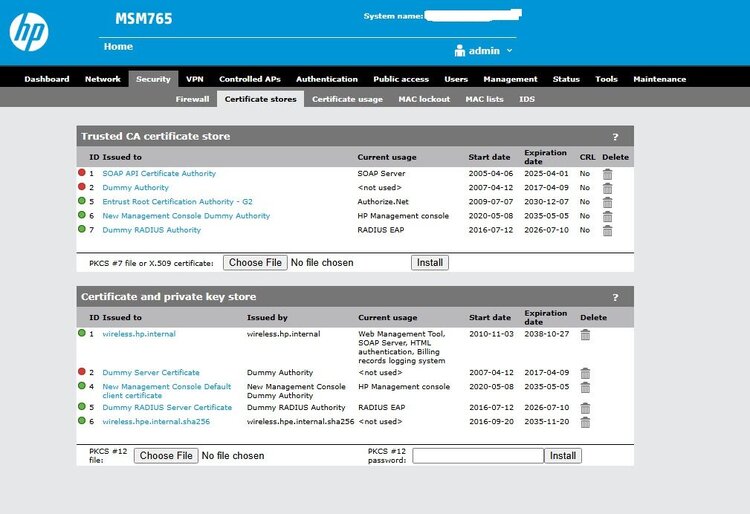Open the Maintenance menu
The image size is (750, 514).
pyautogui.click(x=660, y=79)
